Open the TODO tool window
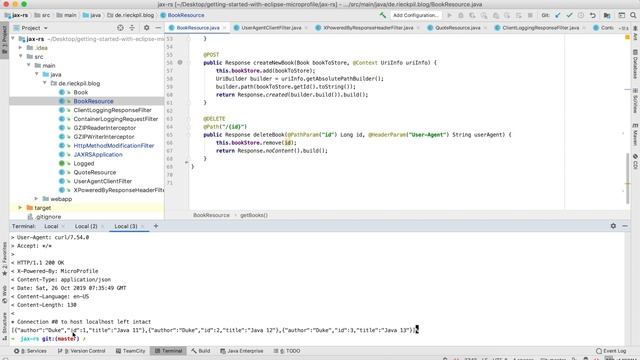This screenshot has width=640, height=360. 287,351
